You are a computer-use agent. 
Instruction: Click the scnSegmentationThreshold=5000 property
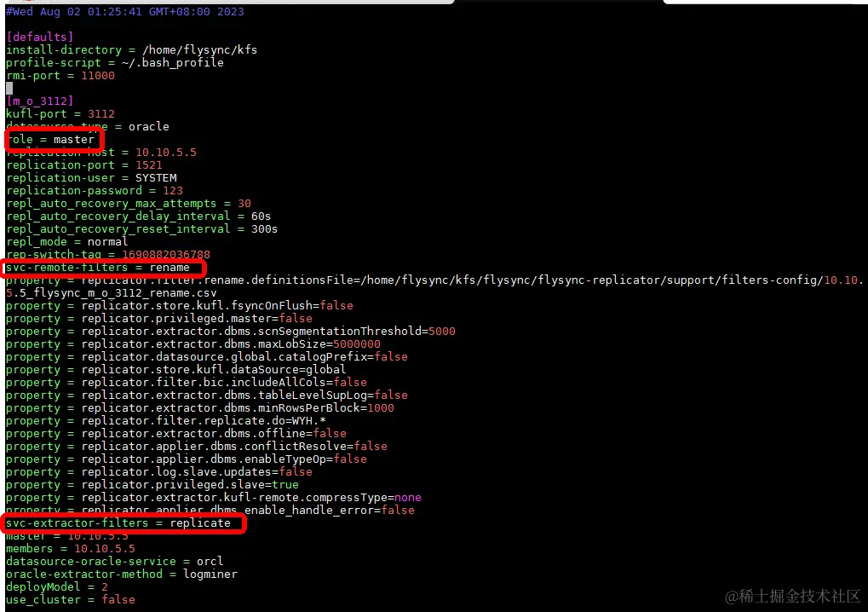tap(230, 332)
